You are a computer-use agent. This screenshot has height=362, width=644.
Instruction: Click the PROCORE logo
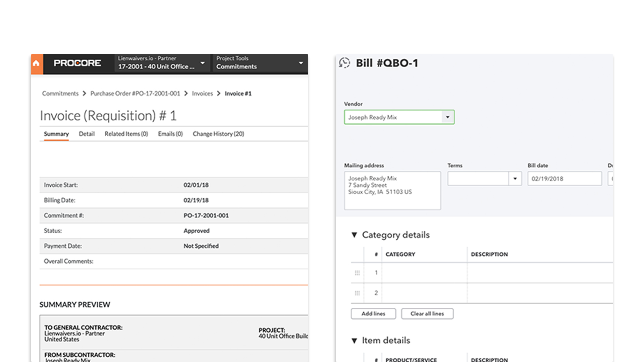(77, 63)
